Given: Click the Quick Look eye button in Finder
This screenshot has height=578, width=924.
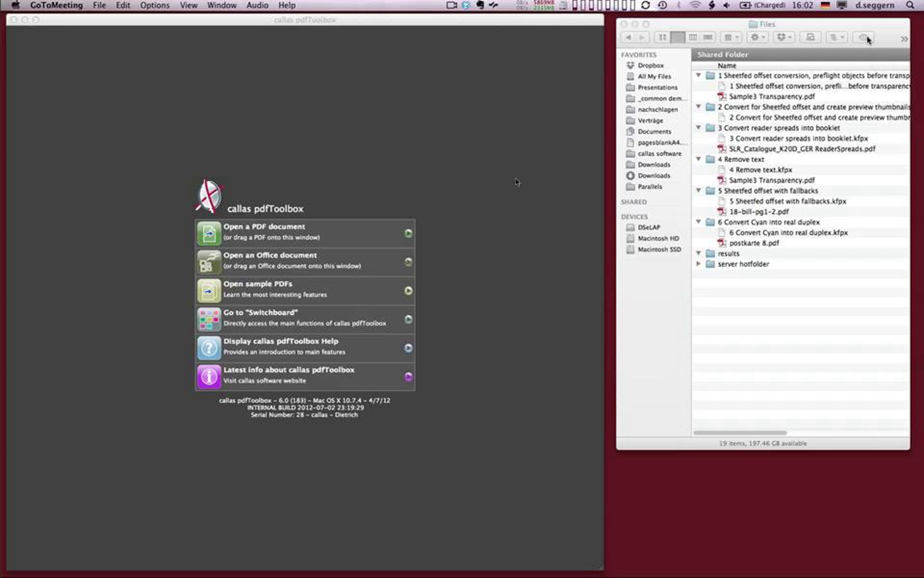Looking at the screenshot, I should 863,37.
